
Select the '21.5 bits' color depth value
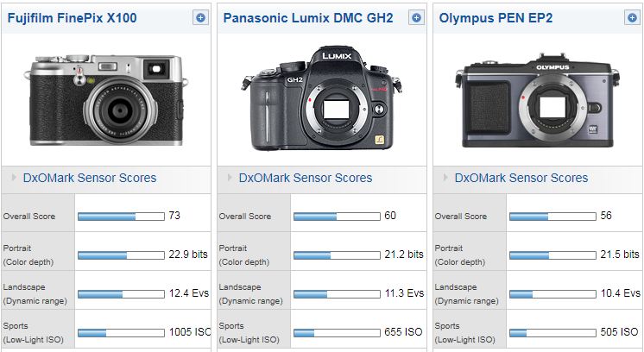[620, 255]
